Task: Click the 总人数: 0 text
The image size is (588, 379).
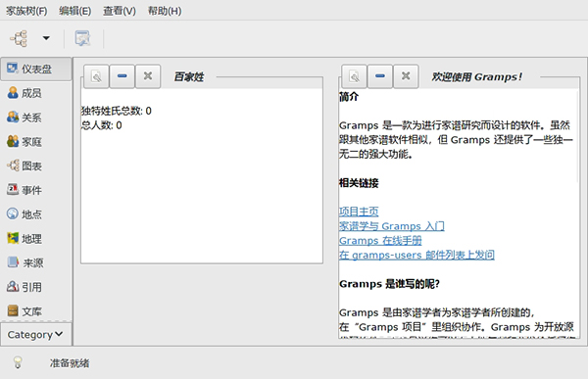Action: click(x=102, y=125)
